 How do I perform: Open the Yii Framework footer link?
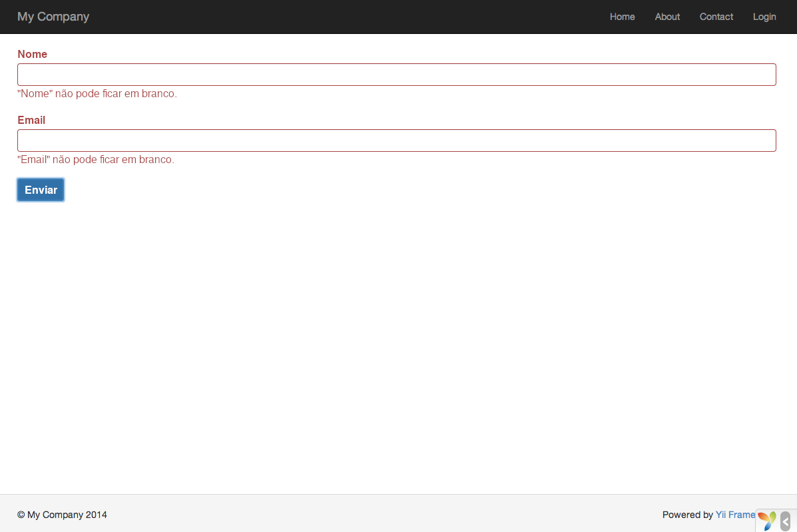[736, 515]
